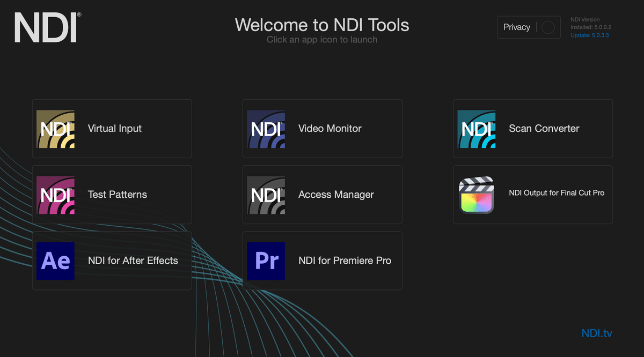Choose the Scan Converter text label

[544, 129]
